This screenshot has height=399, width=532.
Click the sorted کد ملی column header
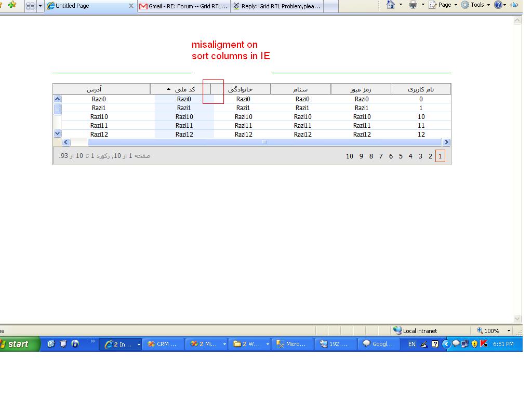pyautogui.click(x=180, y=89)
